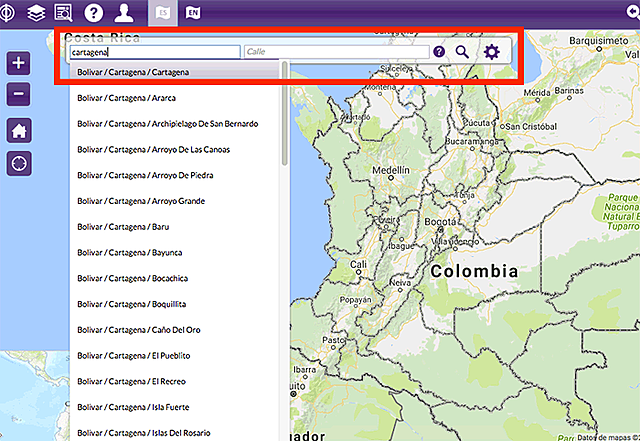The height and width of the screenshot is (441, 640).
Task: Switch language to Spanish (ES flag)
Action: click(x=163, y=13)
